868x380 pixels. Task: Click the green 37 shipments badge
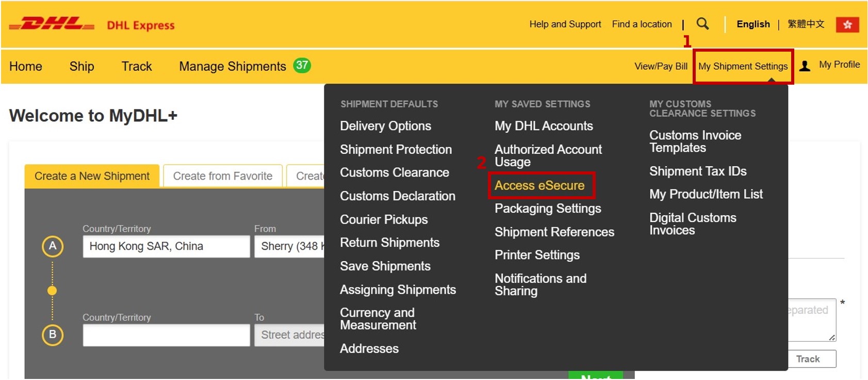pyautogui.click(x=302, y=66)
